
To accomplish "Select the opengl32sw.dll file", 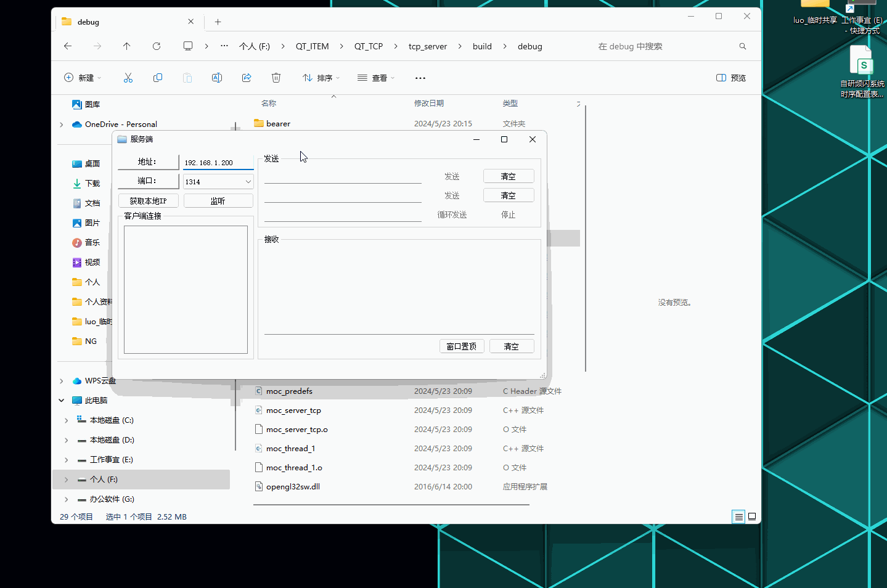I will [x=293, y=486].
